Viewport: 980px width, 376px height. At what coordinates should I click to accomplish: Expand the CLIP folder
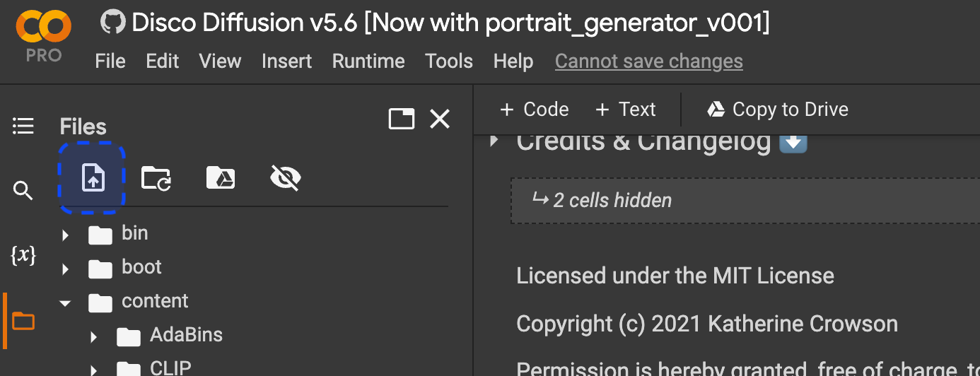tap(94, 369)
